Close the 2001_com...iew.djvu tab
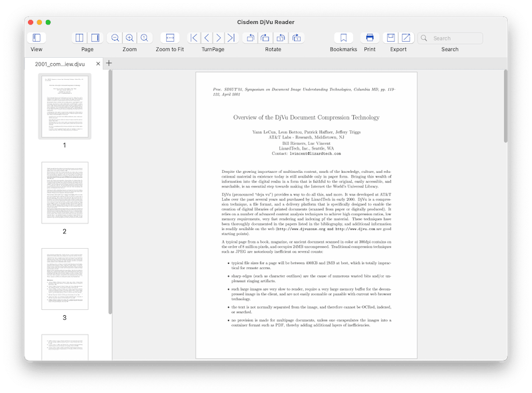 pyautogui.click(x=98, y=64)
